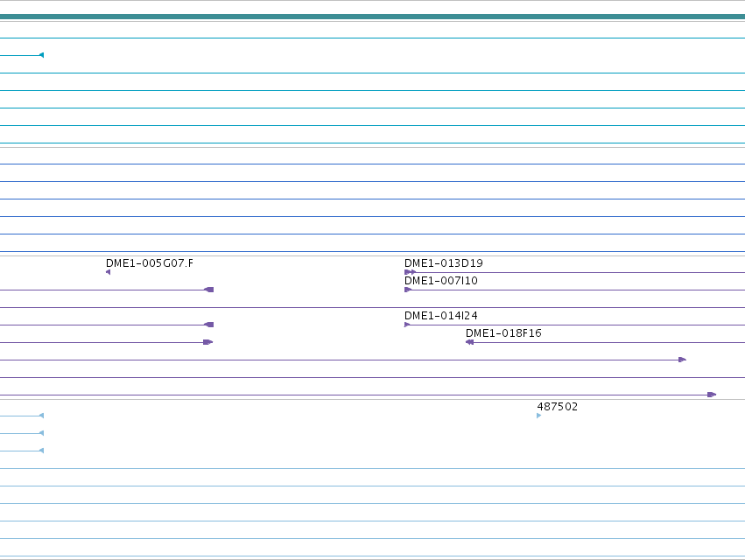Select purple end marker left of DME1-014I24 row
This screenshot has width=745, height=560.
tap(208, 325)
